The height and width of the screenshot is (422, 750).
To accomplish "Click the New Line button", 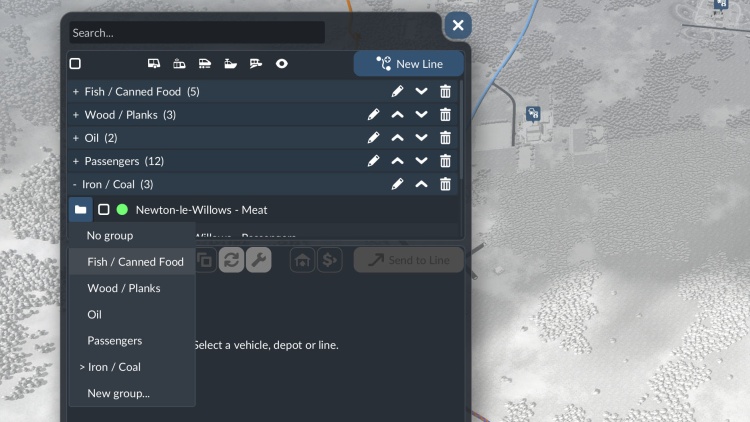I will tap(408, 64).
